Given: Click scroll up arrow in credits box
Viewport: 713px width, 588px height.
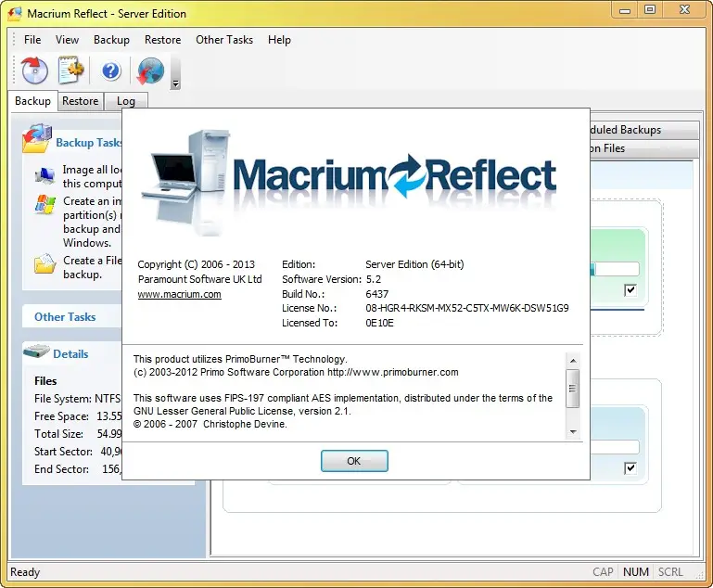Looking at the screenshot, I should pos(573,361).
